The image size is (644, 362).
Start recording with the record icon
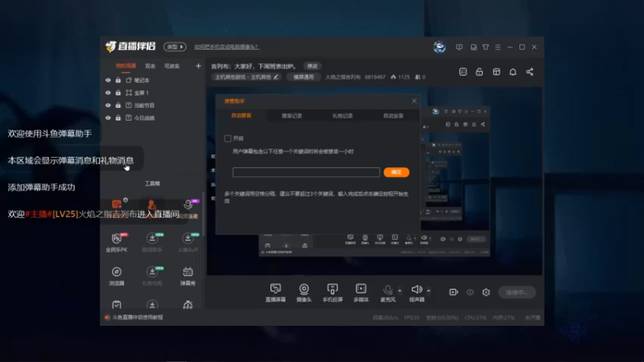click(453, 292)
